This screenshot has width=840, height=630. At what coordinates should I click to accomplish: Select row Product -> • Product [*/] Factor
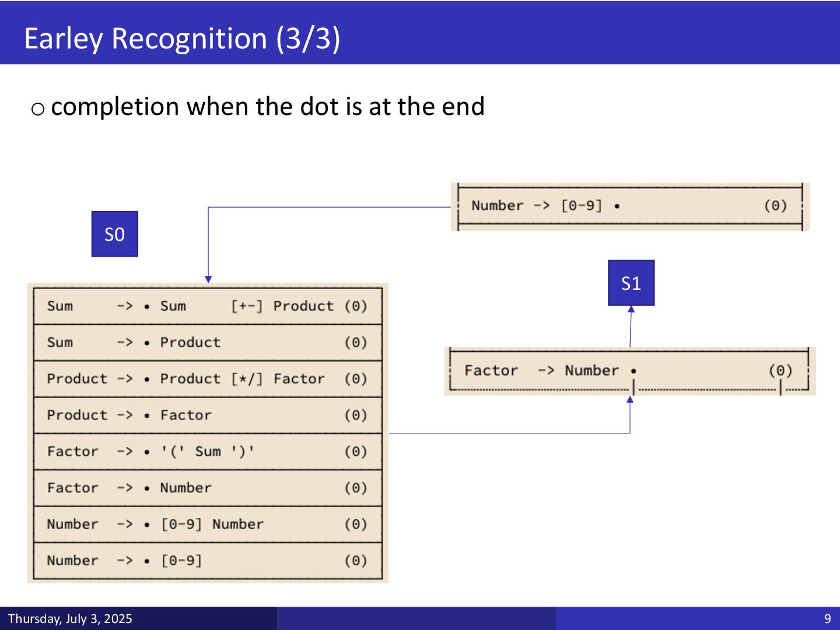pos(208,379)
